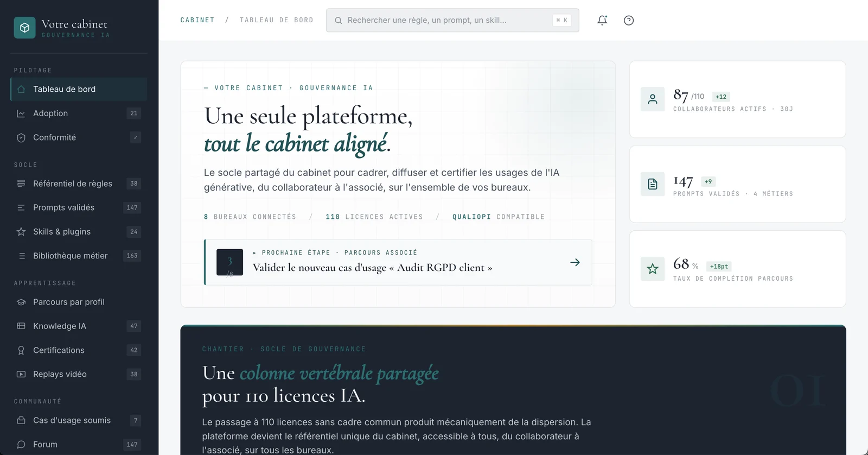The height and width of the screenshot is (455, 868).
Task: Click the 3/8 step badge in Prochaine étape
Action: click(229, 262)
